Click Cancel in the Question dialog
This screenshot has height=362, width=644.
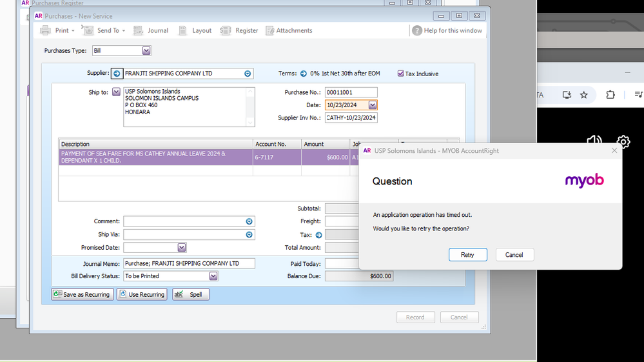point(514,255)
